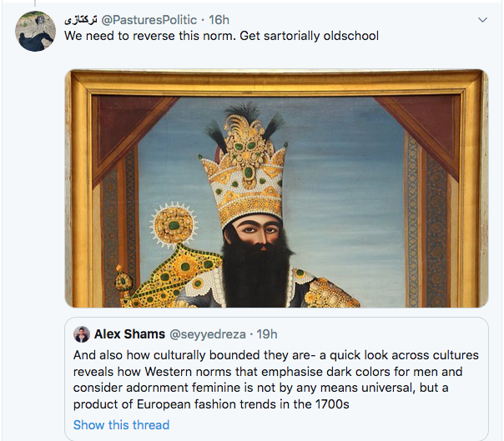Open the Alex Shams display name
Screen dimensions: 504x441
click(x=129, y=334)
